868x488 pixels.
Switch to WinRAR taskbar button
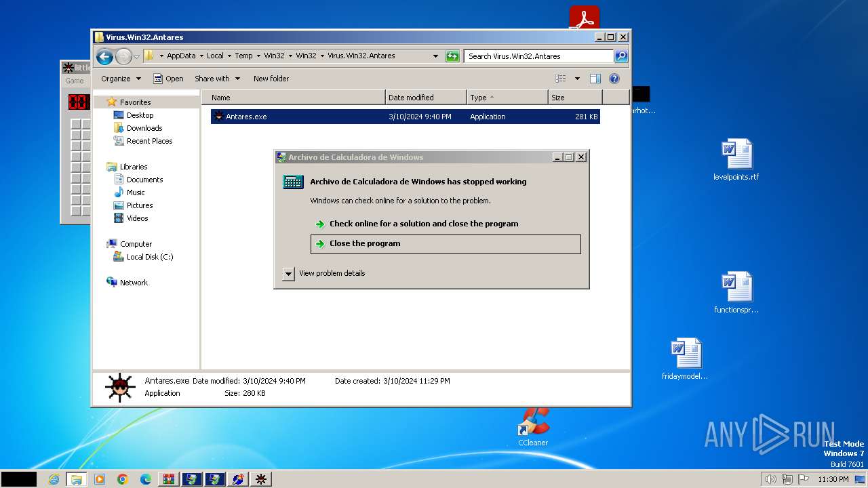click(169, 479)
